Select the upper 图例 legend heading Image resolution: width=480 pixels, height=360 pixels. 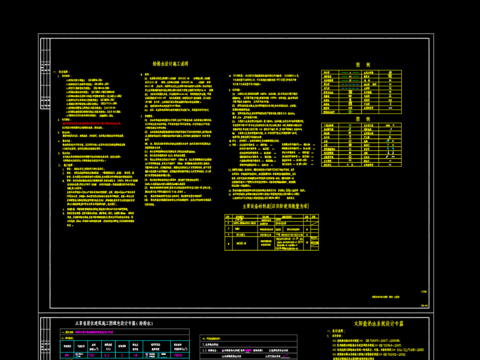[362, 65]
